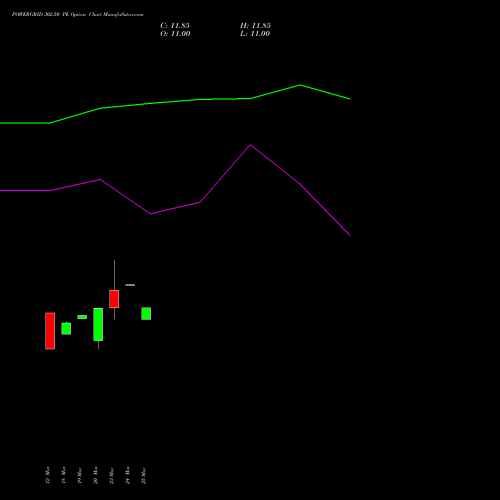Click the green line's peak point
This screenshot has height=500, width=500.
click(x=300, y=85)
